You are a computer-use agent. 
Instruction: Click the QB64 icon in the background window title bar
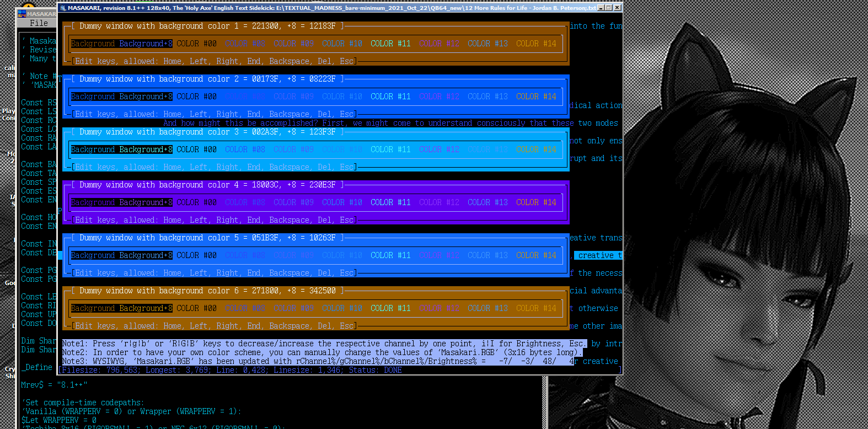22,14
